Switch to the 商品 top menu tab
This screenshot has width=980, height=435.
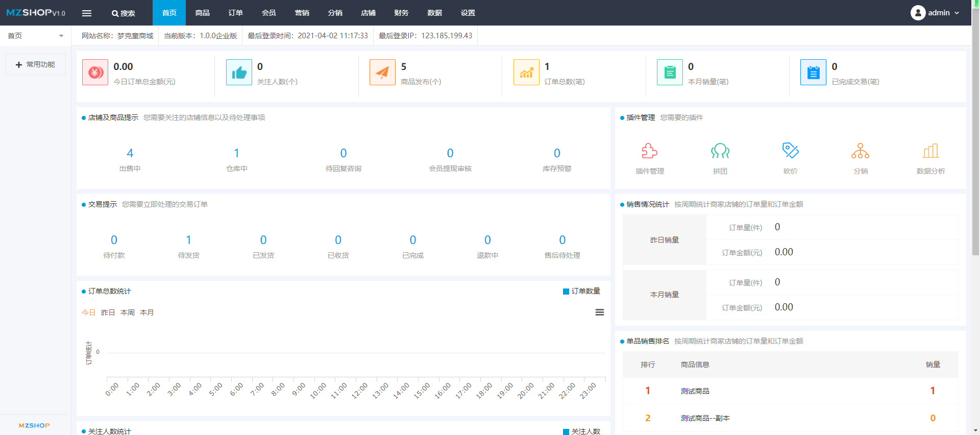pyautogui.click(x=203, y=13)
